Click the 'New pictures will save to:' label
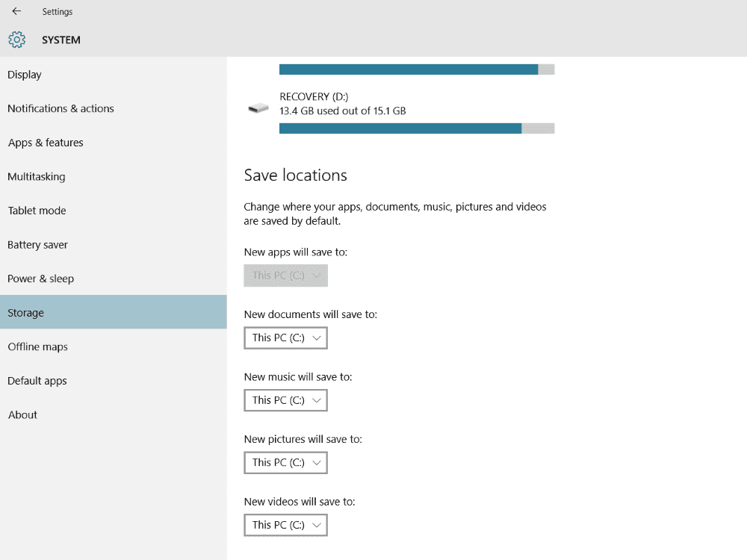The image size is (747, 560). (x=303, y=440)
